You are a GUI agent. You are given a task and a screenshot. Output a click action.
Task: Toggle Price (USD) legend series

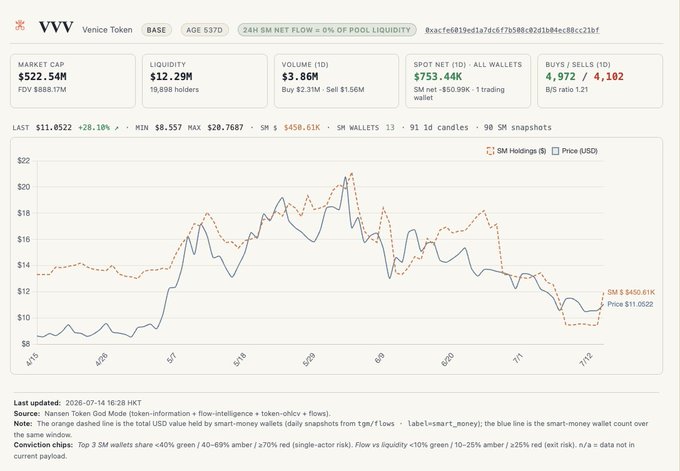click(x=575, y=151)
